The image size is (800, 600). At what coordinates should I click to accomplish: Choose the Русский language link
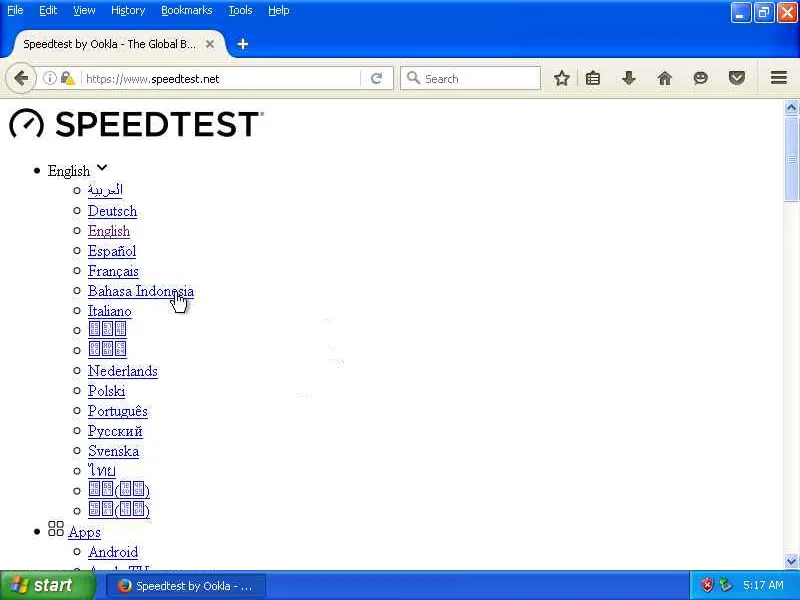click(x=115, y=431)
